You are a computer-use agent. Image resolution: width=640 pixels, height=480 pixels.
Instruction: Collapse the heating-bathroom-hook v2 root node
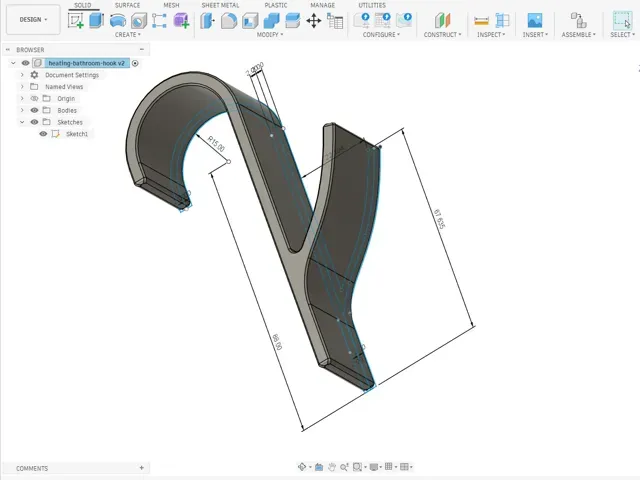tap(13, 63)
